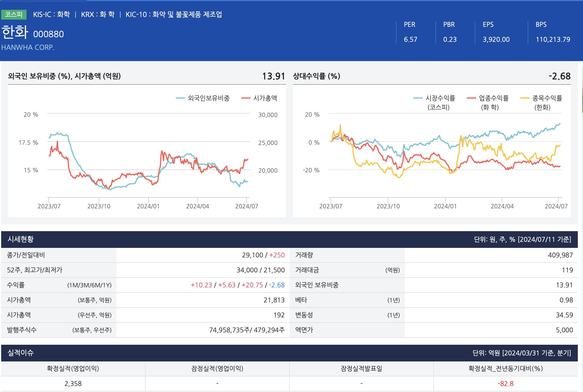Hide 시장수익률 (코스피) legend series
Viewport: 583px width, 392px height.
point(440,98)
